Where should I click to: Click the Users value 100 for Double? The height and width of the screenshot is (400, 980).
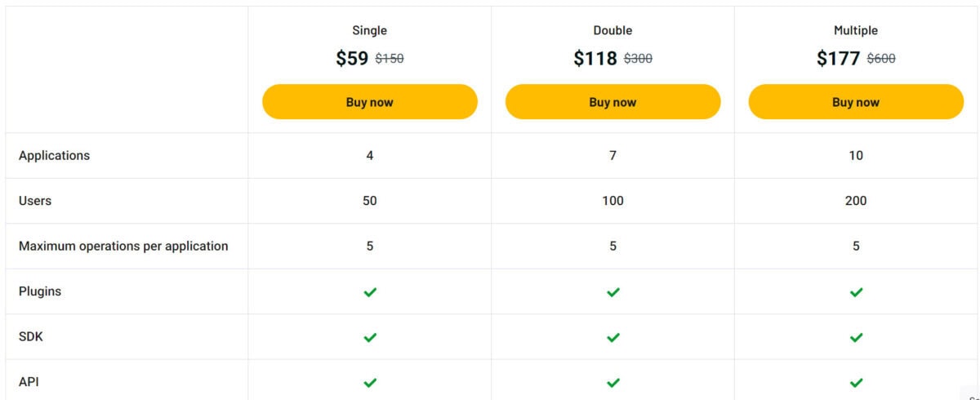(613, 201)
